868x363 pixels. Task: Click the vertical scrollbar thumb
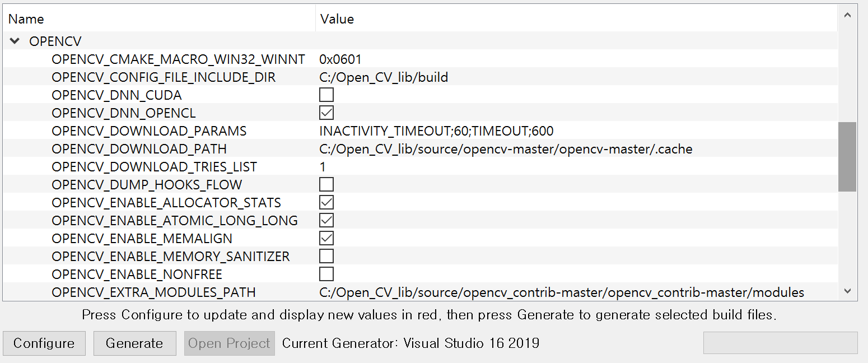(x=847, y=157)
